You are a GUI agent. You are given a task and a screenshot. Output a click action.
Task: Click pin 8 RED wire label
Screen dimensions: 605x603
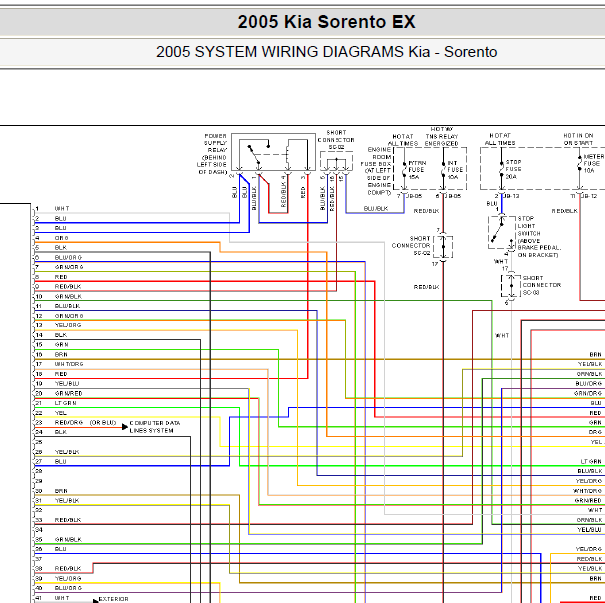tap(61, 277)
